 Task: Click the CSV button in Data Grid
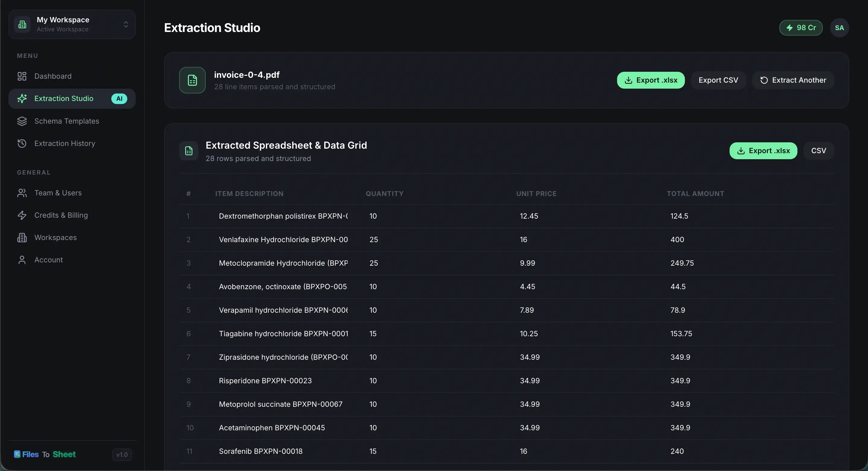click(x=819, y=150)
